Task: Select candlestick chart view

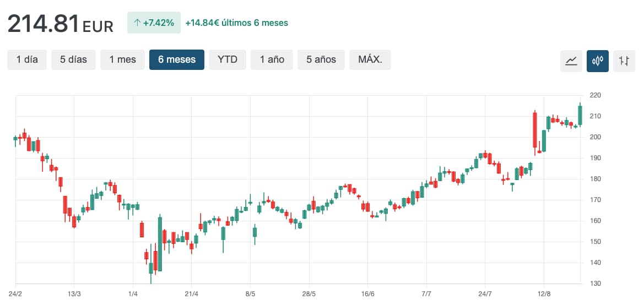Action: click(x=598, y=61)
